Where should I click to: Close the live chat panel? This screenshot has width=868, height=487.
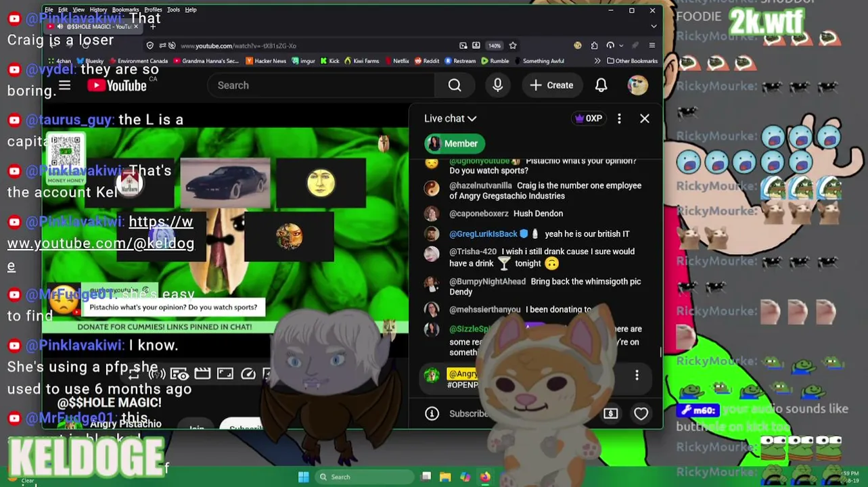[x=645, y=118]
